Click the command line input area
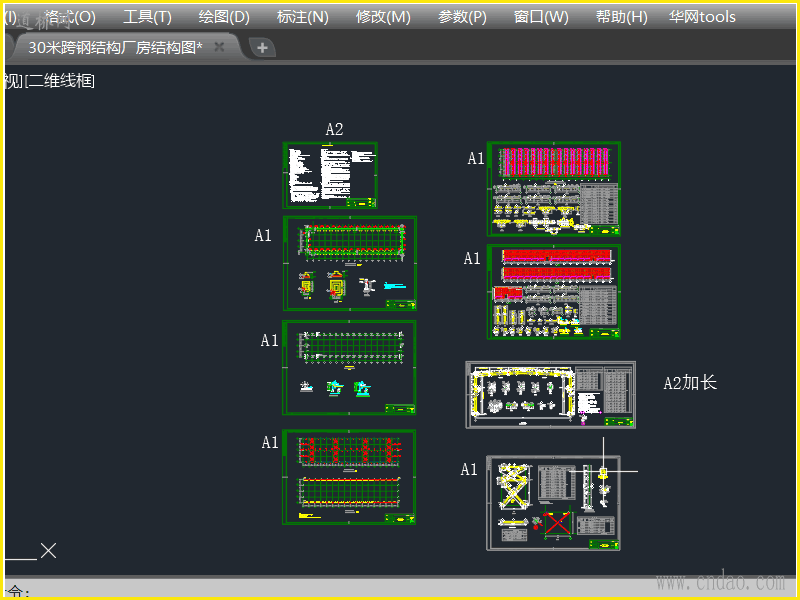 pyautogui.click(x=398, y=591)
